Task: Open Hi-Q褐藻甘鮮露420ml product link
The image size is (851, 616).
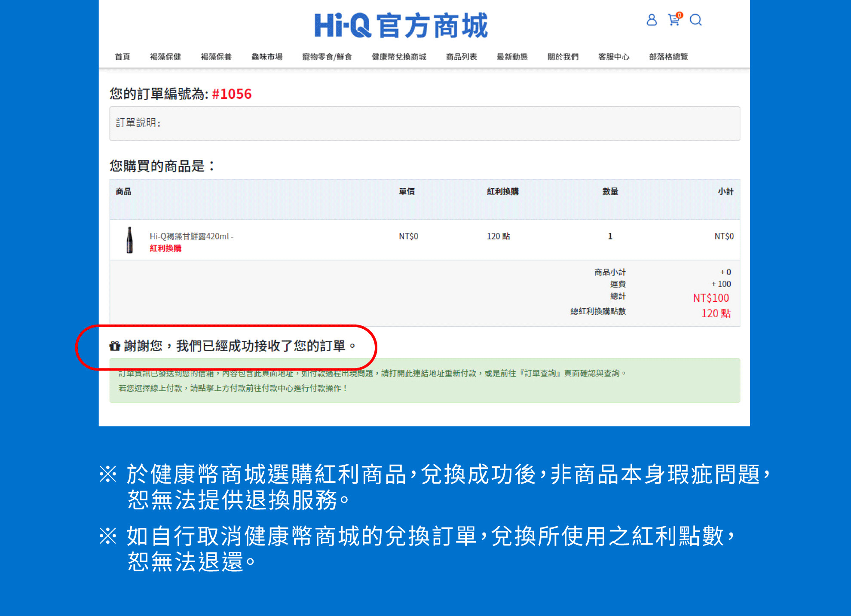Action: (192, 236)
